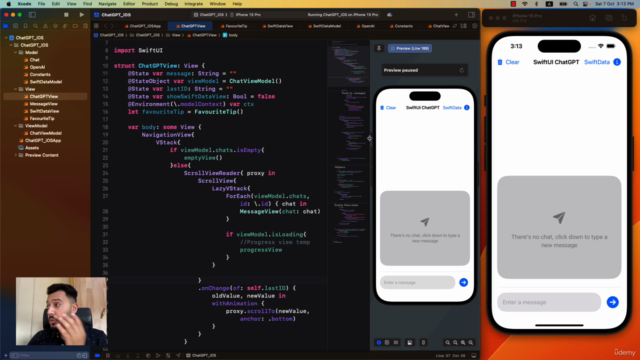
Task: Open the Debug menu in menu bar
Action: 171,4
